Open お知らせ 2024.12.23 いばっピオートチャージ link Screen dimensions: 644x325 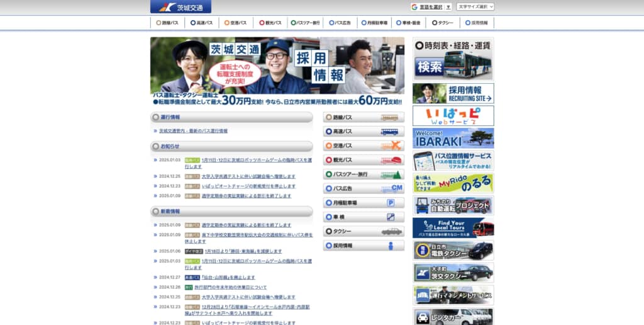248,186
